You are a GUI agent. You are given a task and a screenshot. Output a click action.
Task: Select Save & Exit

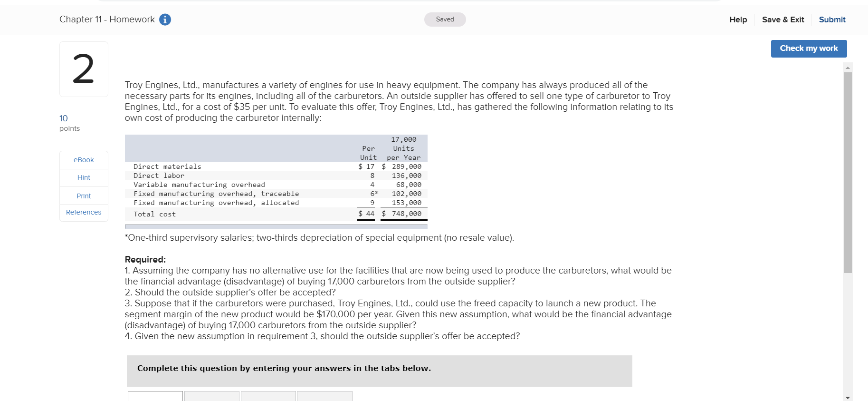783,20
